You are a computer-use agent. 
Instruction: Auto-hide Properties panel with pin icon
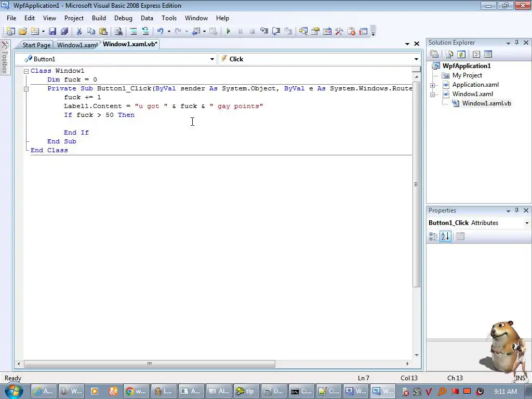[517, 210]
